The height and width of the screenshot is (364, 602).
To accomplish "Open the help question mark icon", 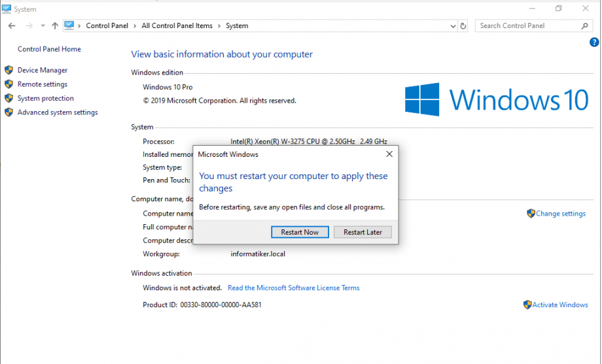I will (x=594, y=42).
